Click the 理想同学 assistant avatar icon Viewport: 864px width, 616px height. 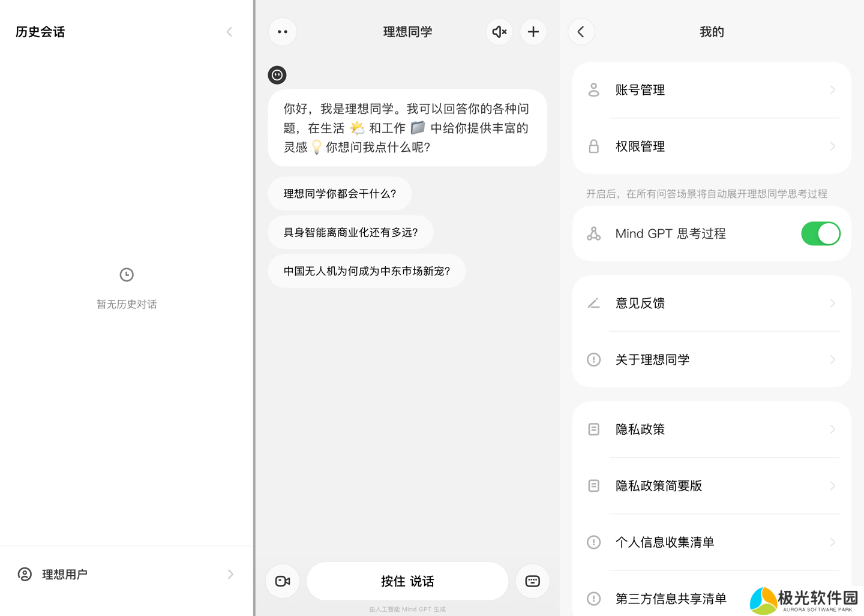tap(277, 75)
